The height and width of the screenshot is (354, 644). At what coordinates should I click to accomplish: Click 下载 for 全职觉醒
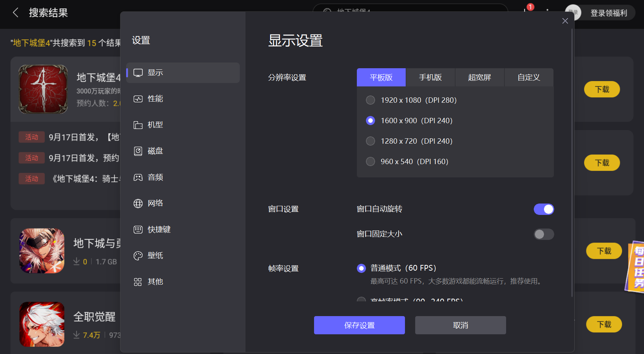[x=604, y=324]
